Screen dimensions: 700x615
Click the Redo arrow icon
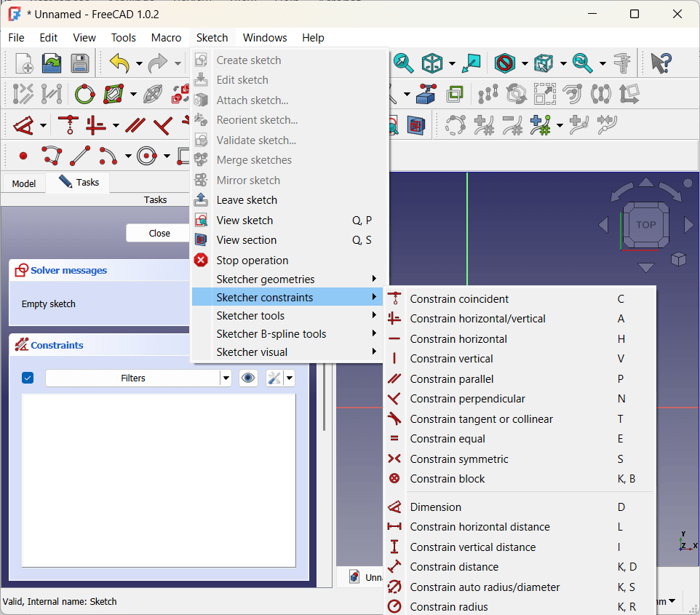[158, 63]
